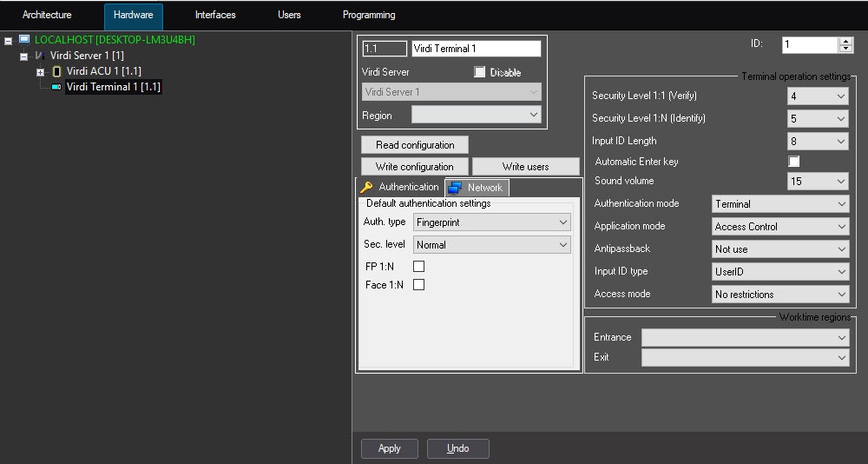Open the Programming tab
868x464 pixels.
point(369,16)
